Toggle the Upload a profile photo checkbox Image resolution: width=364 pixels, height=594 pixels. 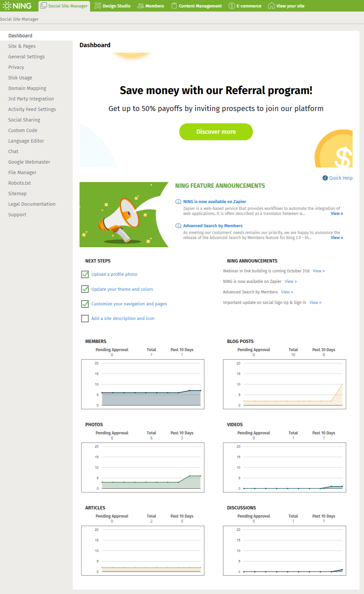click(x=85, y=274)
